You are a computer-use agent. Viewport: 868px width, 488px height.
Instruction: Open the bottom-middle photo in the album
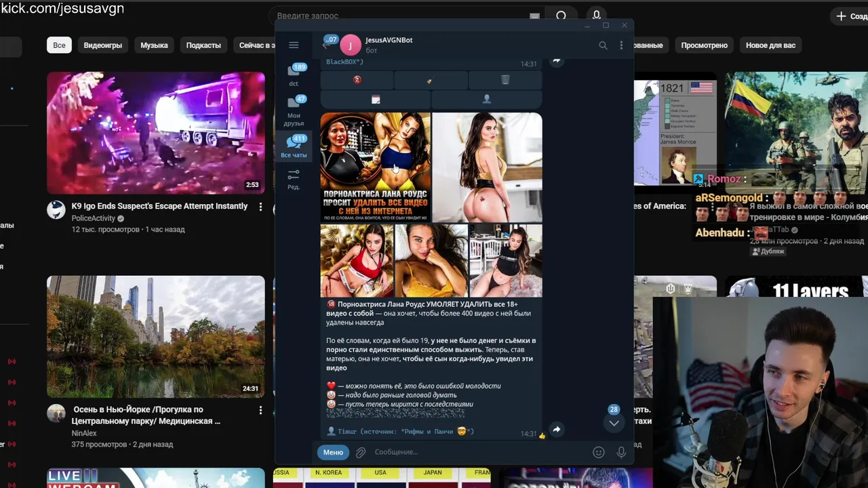click(431, 260)
